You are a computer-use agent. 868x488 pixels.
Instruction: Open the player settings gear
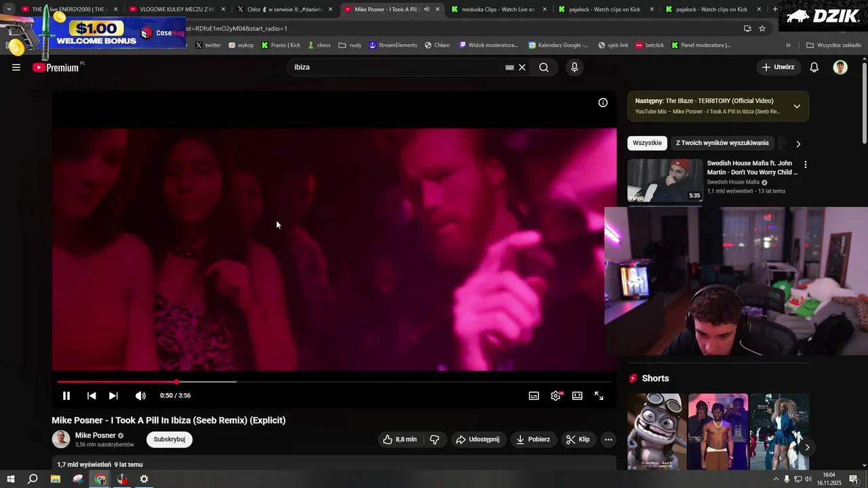click(x=556, y=396)
